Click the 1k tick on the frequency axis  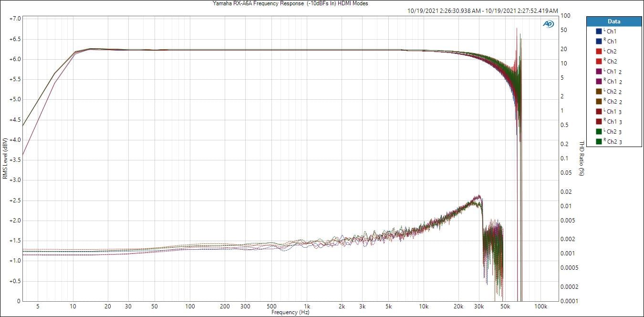(307, 306)
